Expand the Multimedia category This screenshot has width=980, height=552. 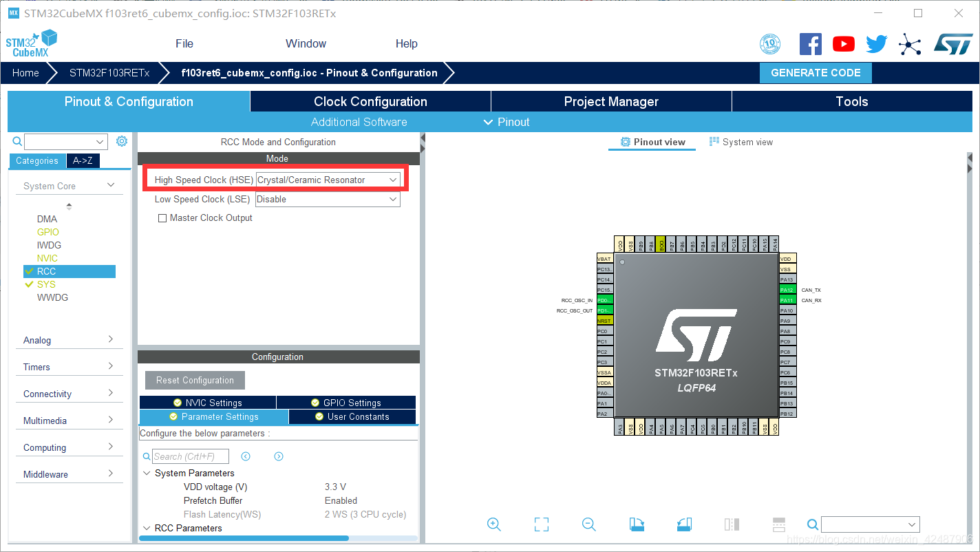(x=69, y=421)
